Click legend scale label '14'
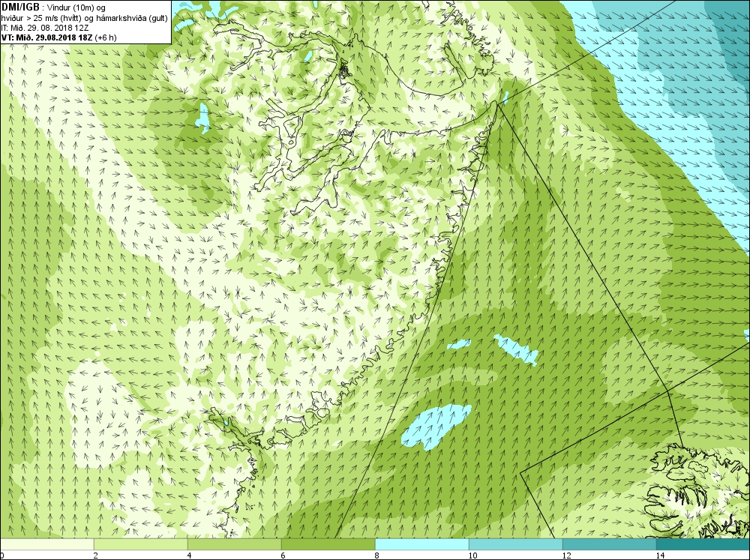750x560 pixels. coord(660,556)
